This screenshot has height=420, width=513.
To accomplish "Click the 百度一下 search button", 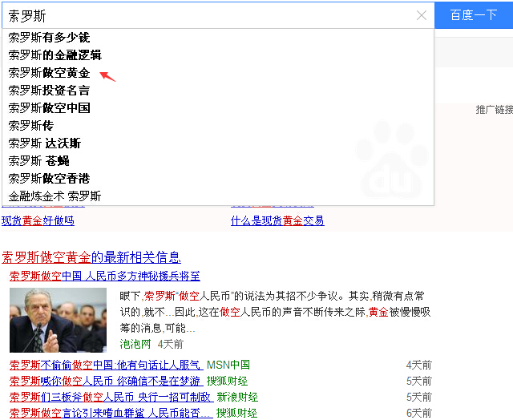I will click(474, 15).
